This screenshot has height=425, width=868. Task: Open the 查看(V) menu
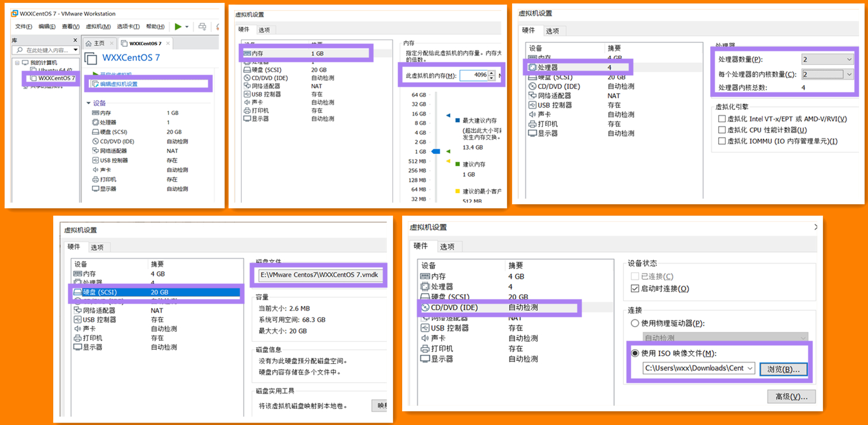click(71, 27)
